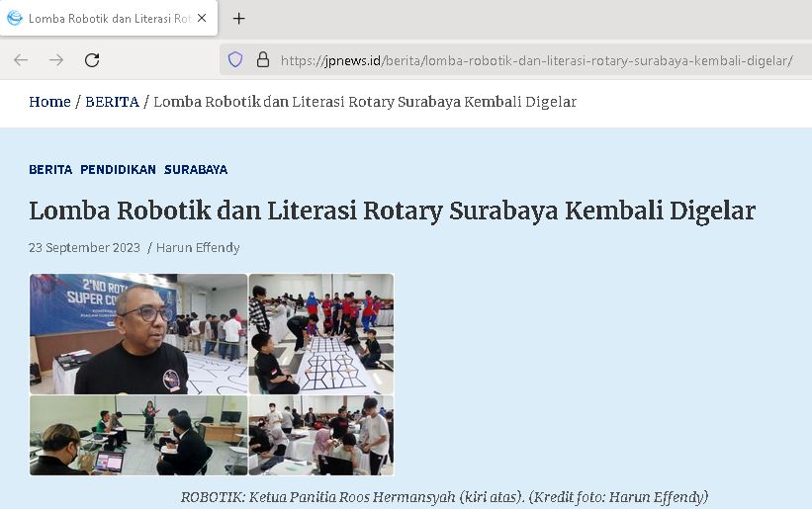Open BERITA in the breadcrumb trail

pyautogui.click(x=112, y=102)
